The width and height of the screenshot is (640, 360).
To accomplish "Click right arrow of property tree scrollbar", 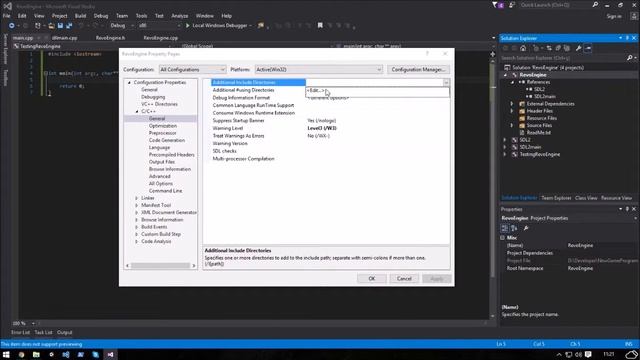I will coord(194,266).
